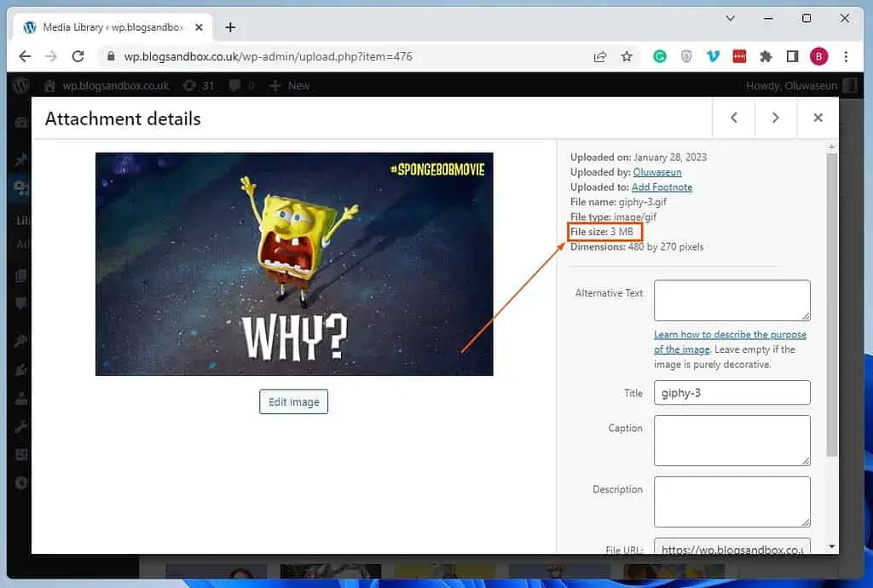Open the Settings sidebar icon
873x588 pixels.
tap(21, 455)
